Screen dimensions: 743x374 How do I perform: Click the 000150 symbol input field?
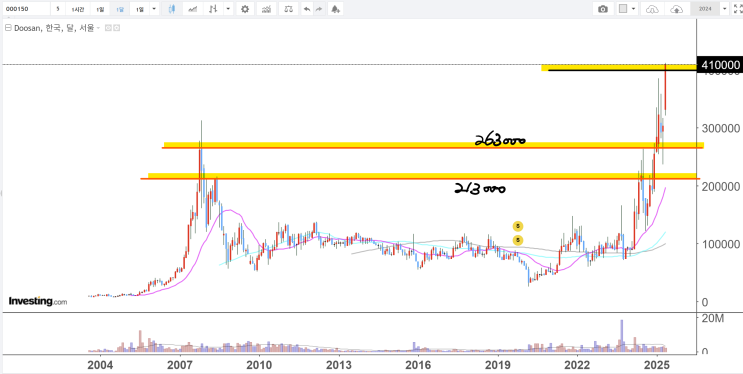click(26, 9)
